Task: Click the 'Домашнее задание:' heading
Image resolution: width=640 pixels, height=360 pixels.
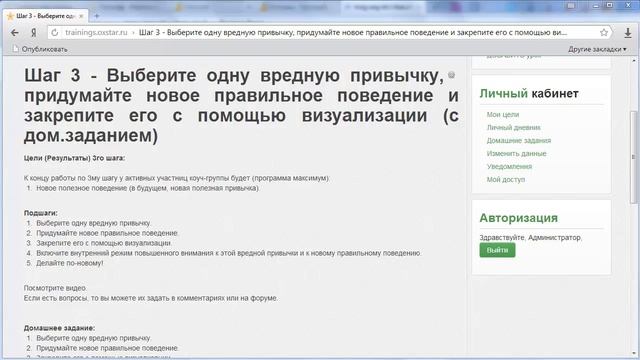Action: [59, 328]
